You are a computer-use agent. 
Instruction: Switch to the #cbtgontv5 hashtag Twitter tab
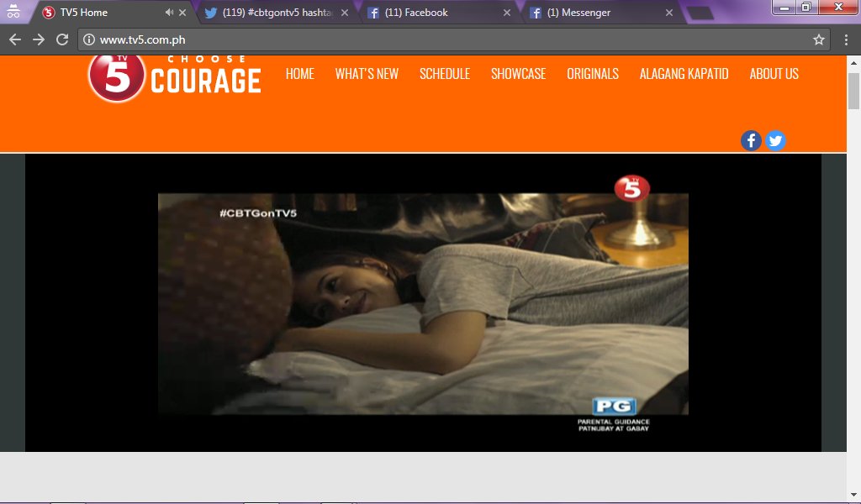pyautogui.click(x=277, y=12)
